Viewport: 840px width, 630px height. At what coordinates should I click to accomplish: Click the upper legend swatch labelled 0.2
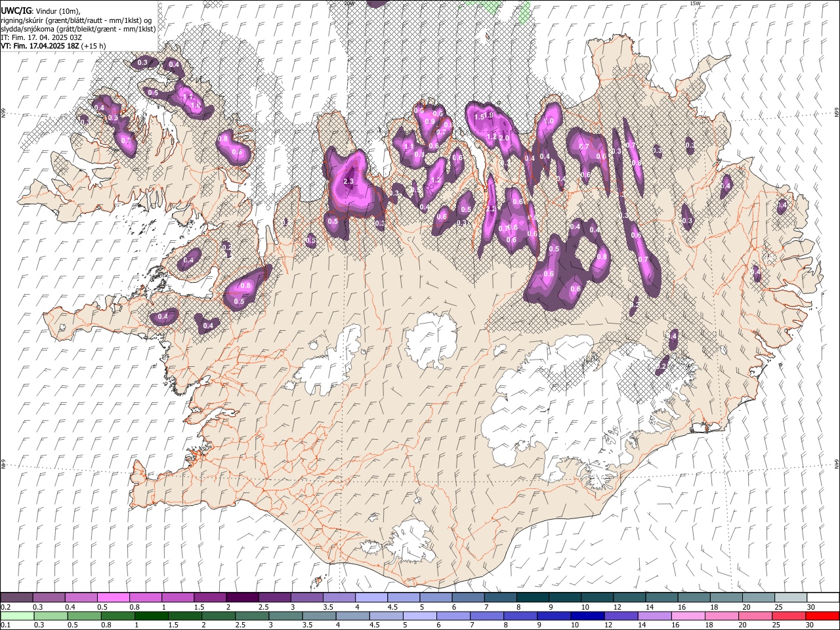pos(16,598)
